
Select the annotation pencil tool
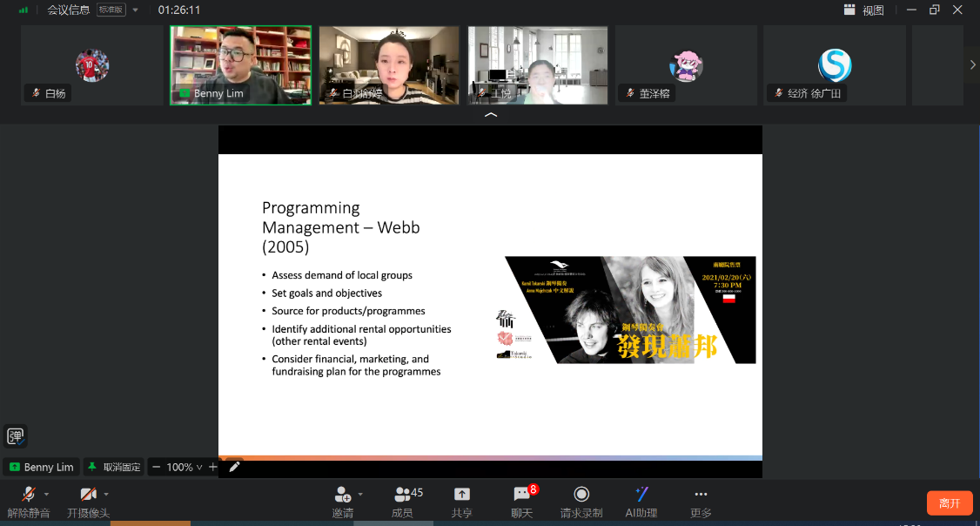[x=234, y=467]
